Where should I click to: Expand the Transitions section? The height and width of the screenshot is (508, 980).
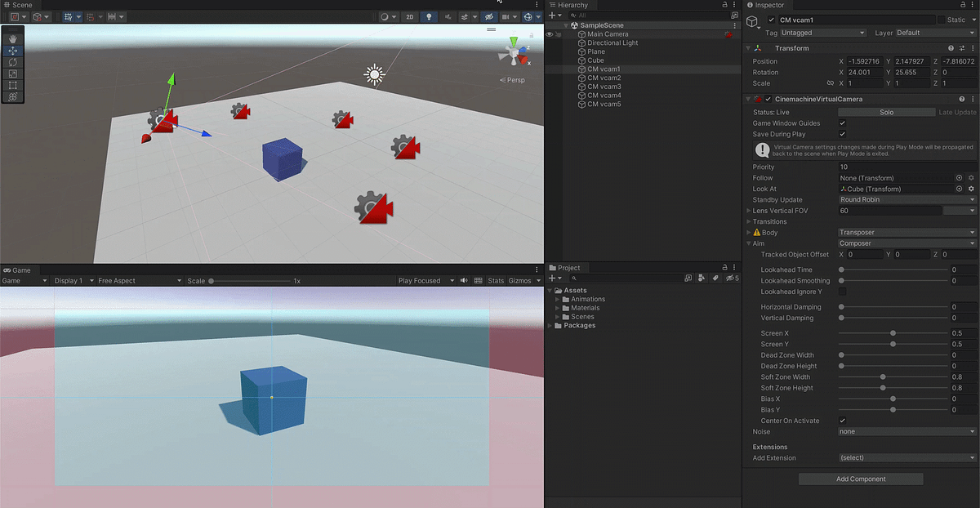pos(749,221)
